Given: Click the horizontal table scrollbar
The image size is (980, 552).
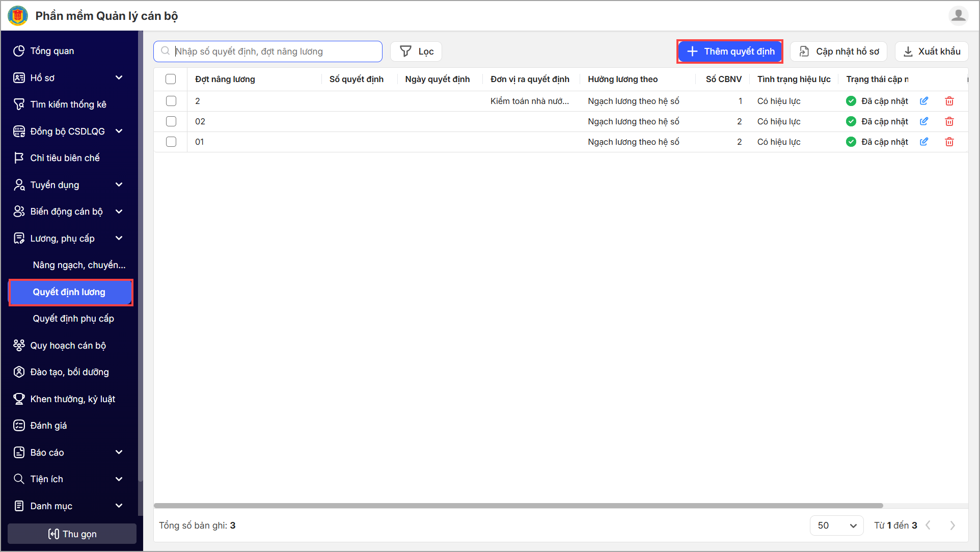Looking at the screenshot, I should (x=518, y=506).
